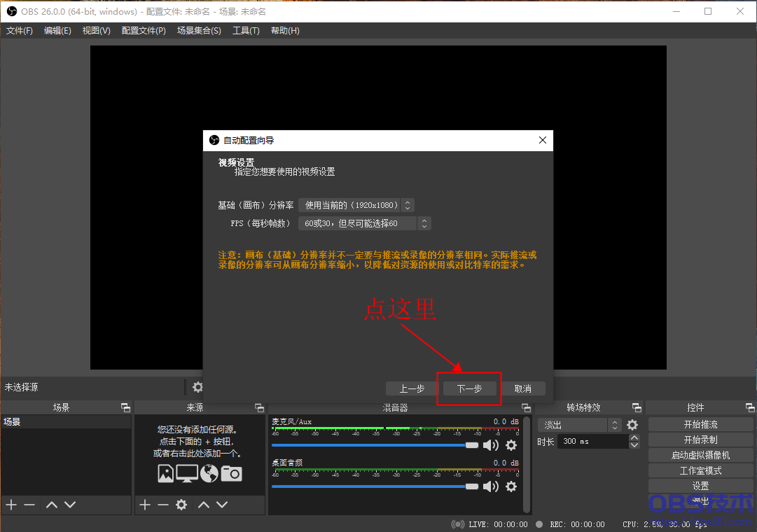
Task: Click the 麦克风/Aux 0.0 dB value
Action: [506, 421]
